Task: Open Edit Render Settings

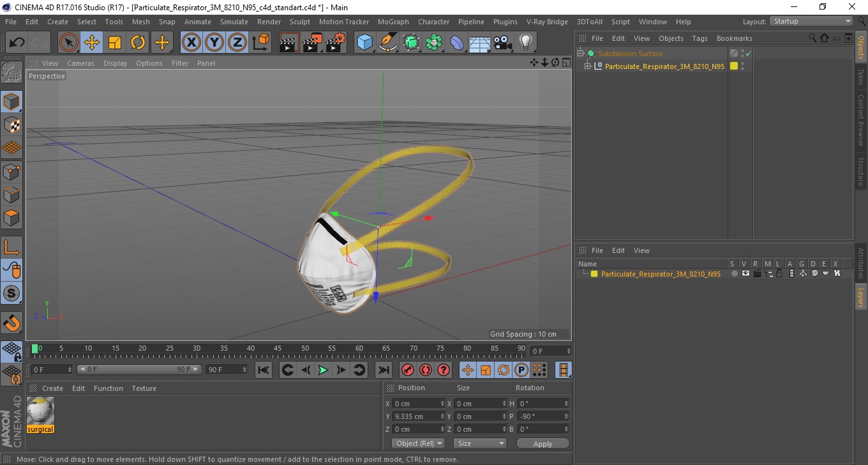Action: click(336, 43)
